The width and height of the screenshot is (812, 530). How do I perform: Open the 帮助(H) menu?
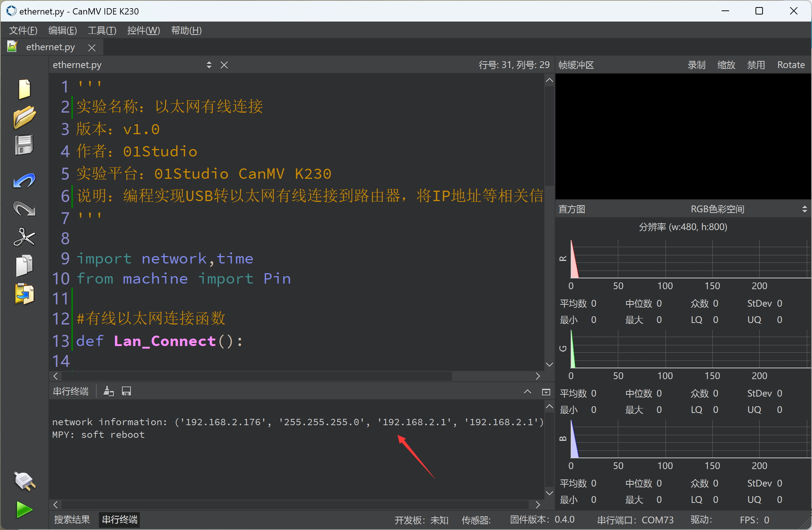click(186, 30)
